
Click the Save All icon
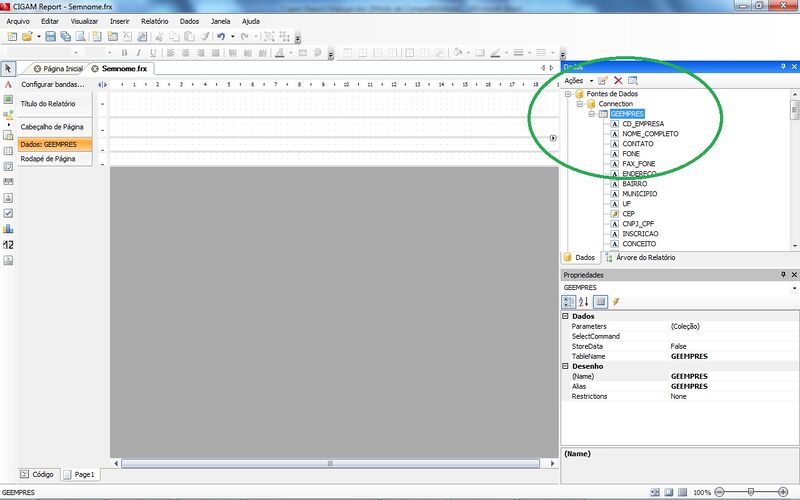coord(65,37)
